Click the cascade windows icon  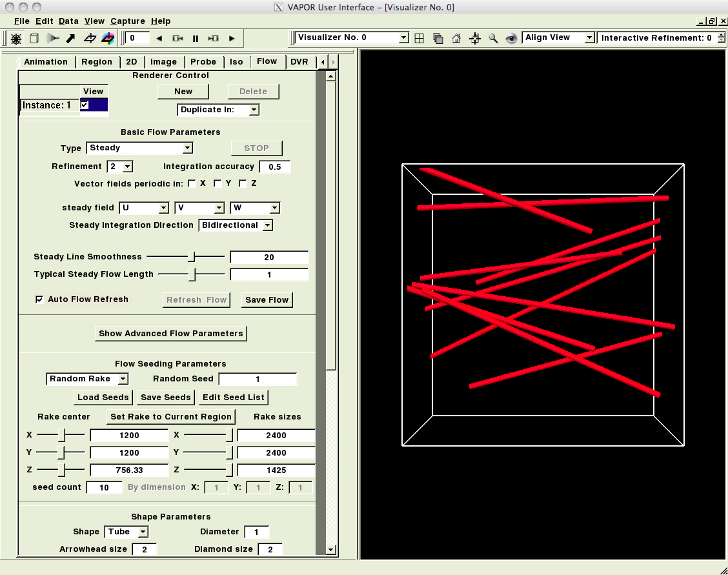(x=438, y=39)
